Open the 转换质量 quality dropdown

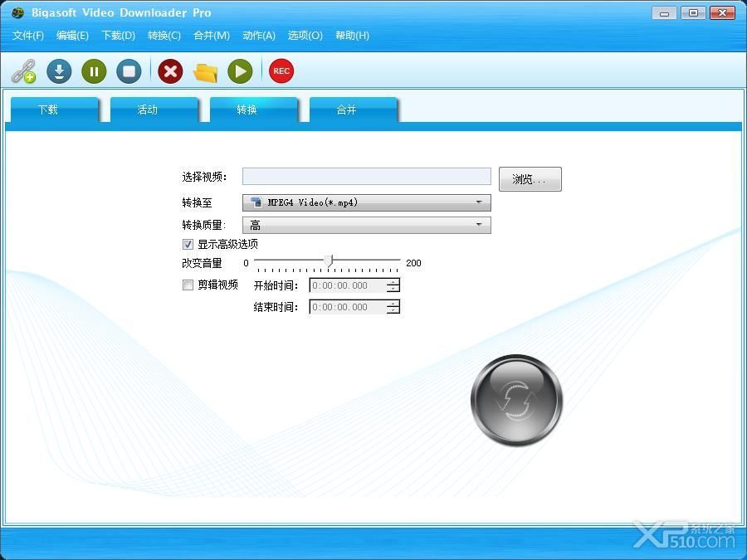pyautogui.click(x=366, y=225)
